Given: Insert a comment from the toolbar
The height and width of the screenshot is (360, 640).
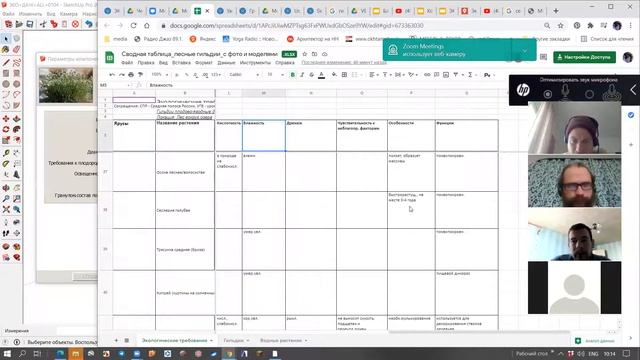Looking at the screenshot, I should pos(436,75).
